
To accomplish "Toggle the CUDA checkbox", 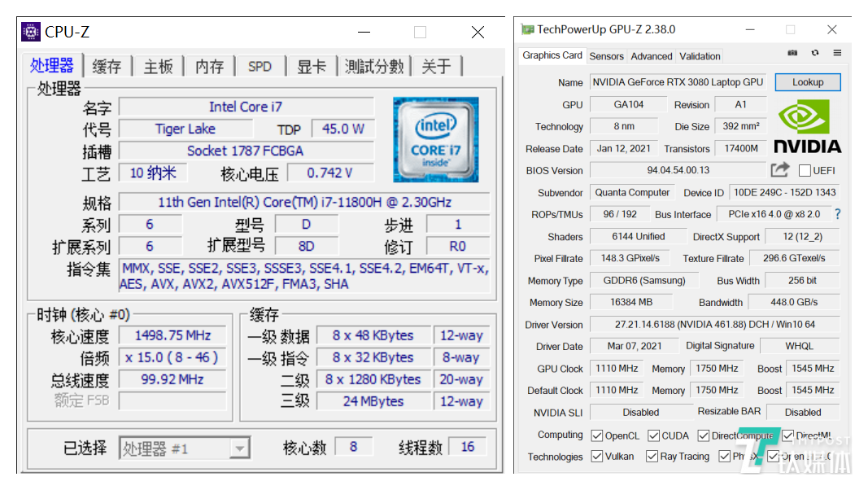I will tap(653, 435).
